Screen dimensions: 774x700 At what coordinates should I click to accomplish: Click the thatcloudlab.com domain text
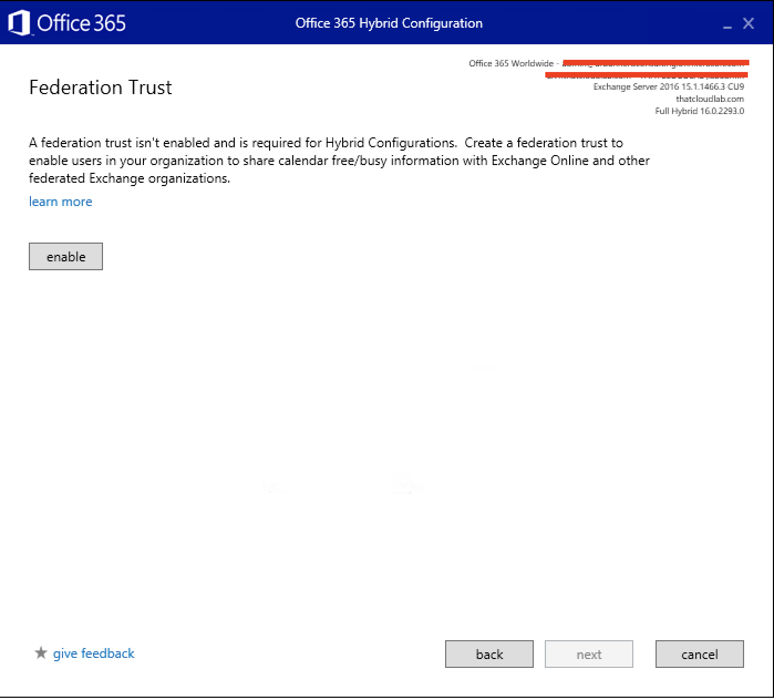[x=710, y=99]
